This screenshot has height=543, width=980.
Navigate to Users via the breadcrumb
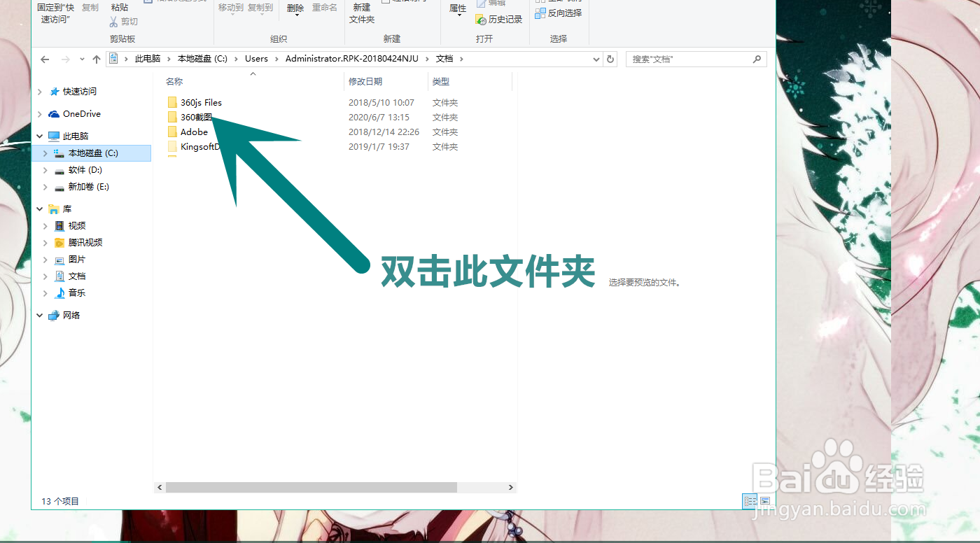(x=256, y=59)
